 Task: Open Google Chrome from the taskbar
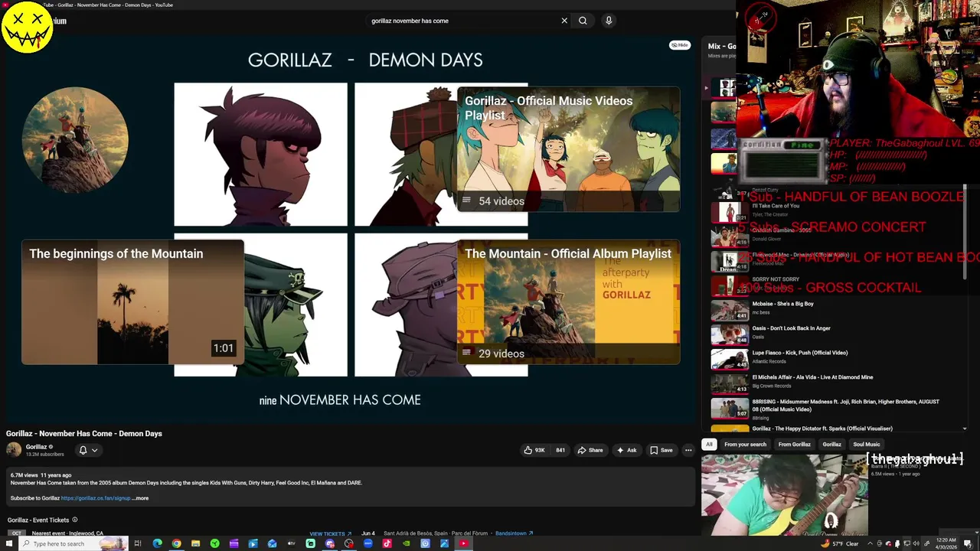pos(176,543)
